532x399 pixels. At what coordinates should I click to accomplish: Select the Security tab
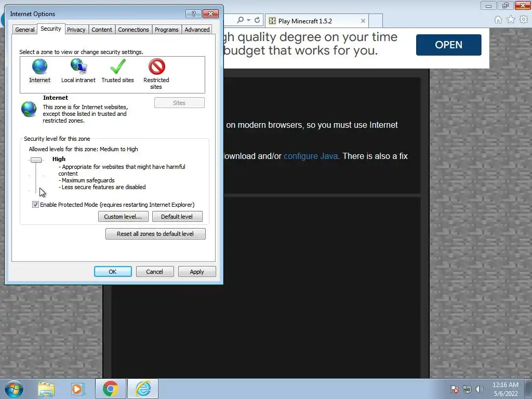point(51,29)
